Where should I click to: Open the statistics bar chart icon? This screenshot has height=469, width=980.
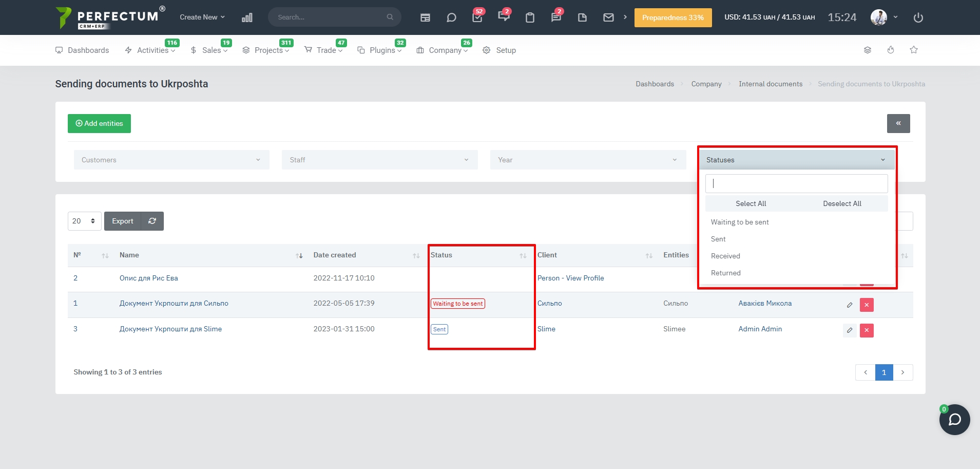click(x=247, y=17)
